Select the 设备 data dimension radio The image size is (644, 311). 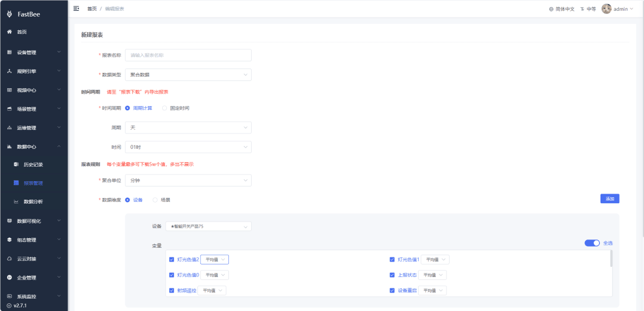128,200
